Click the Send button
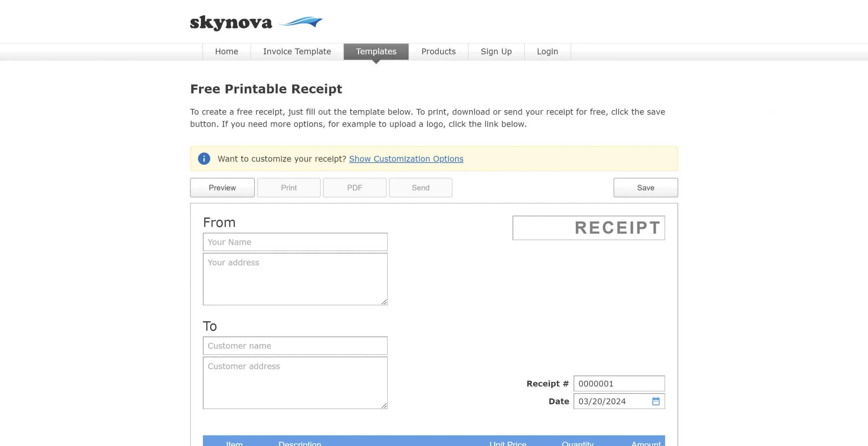Image resolution: width=868 pixels, height=446 pixels. click(421, 187)
